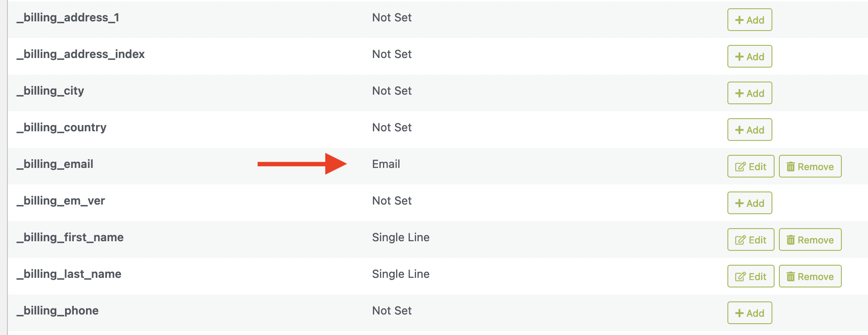868x335 pixels.
Task: Click the plus icon in _billing_phone row
Action: point(740,313)
